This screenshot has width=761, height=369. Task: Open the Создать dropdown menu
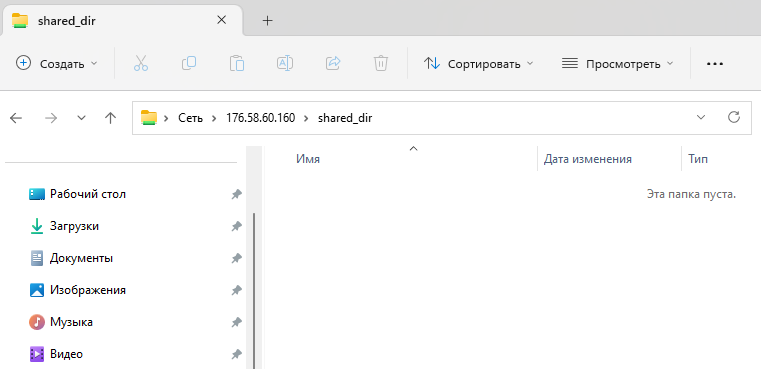click(x=57, y=64)
